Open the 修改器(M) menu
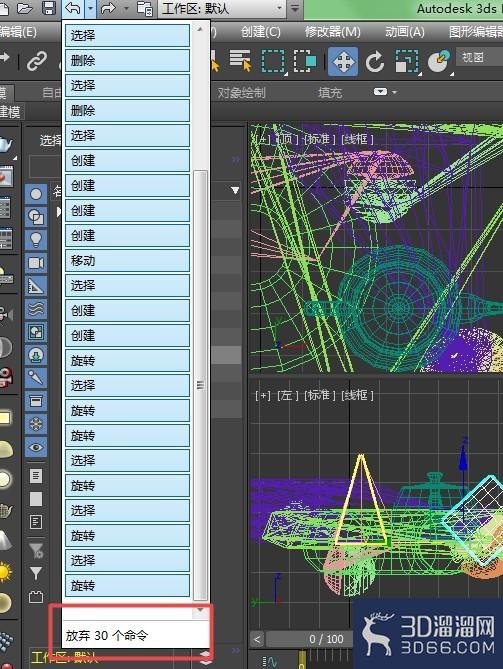The height and width of the screenshot is (669, 503). (x=333, y=32)
